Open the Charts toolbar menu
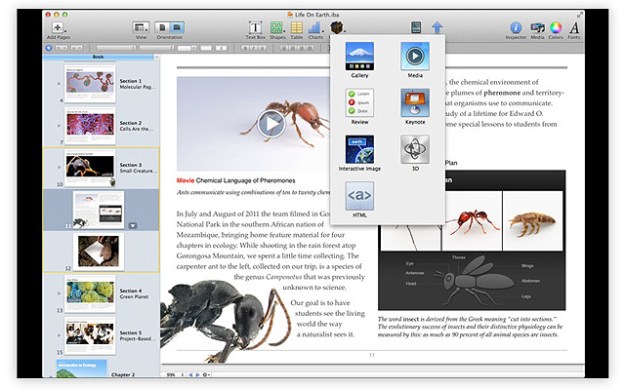Viewport: 625px width, 390px height. tap(315, 30)
